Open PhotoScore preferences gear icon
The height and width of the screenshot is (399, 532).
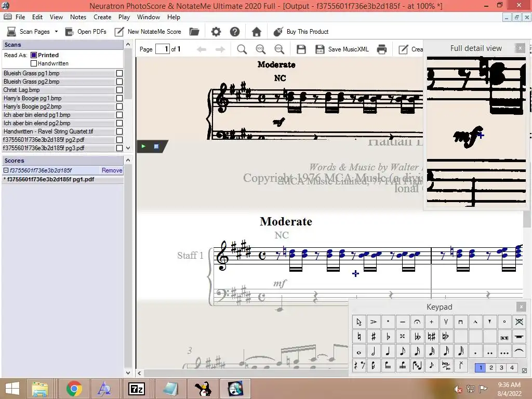click(x=216, y=32)
